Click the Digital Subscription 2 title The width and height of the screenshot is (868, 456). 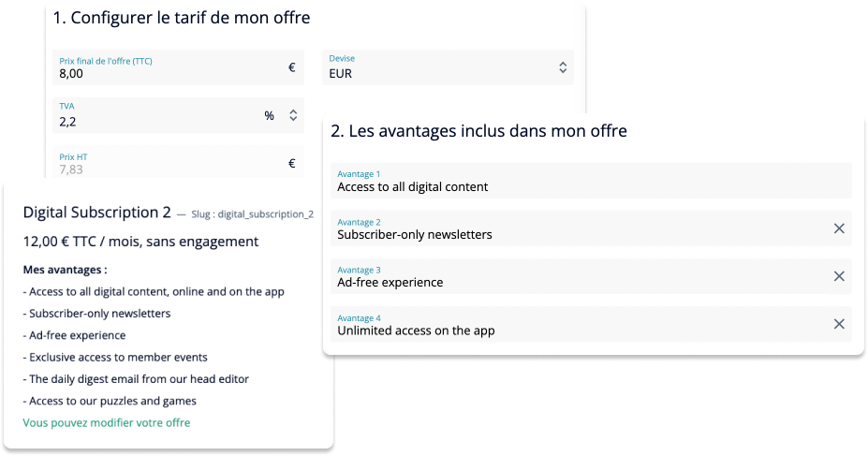click(96, 213)
